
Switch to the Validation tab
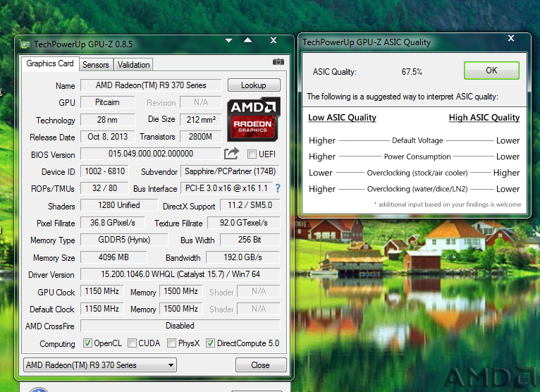pos(134,65)
